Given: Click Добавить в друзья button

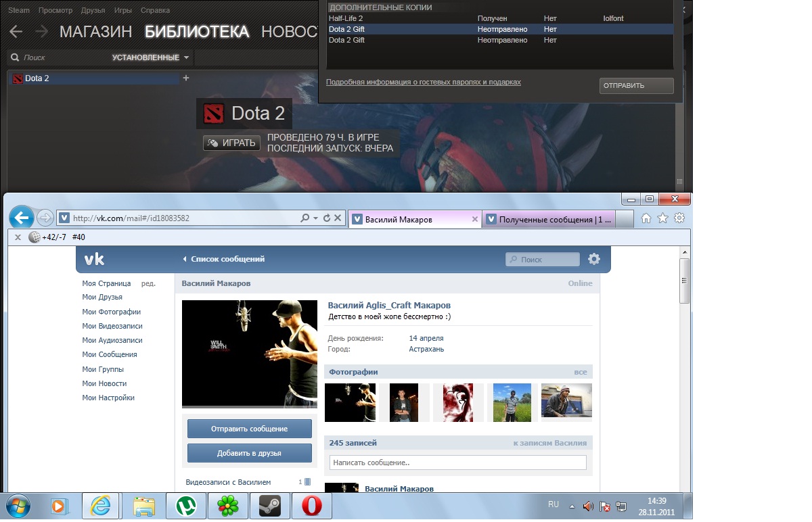Looking at the screenshot, I should (x=249, y=453).
